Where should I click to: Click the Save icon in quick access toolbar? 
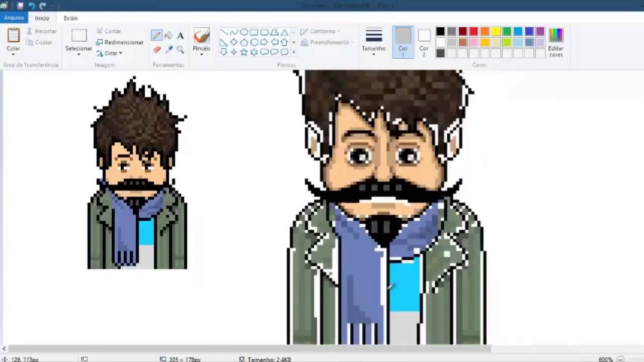(x=20, y=6)
